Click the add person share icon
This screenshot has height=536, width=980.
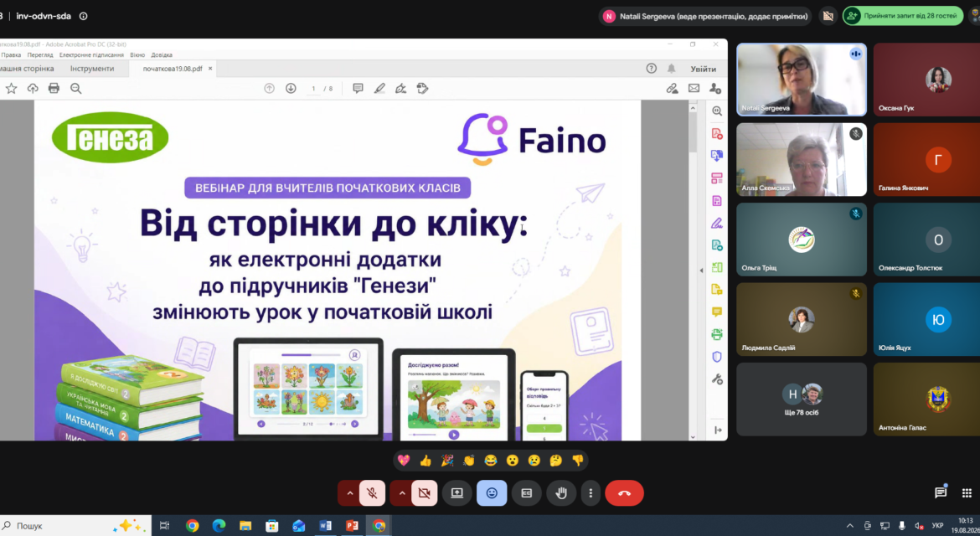pyautogui.click(x=715, y=89)
